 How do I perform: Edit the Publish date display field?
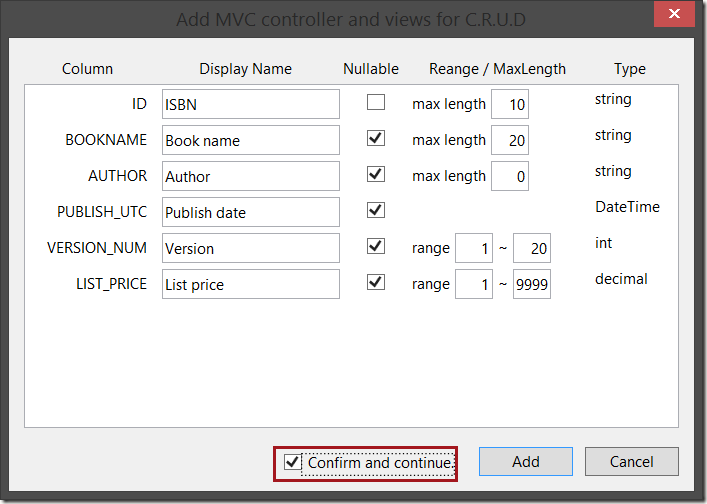[x=251, y=212]
